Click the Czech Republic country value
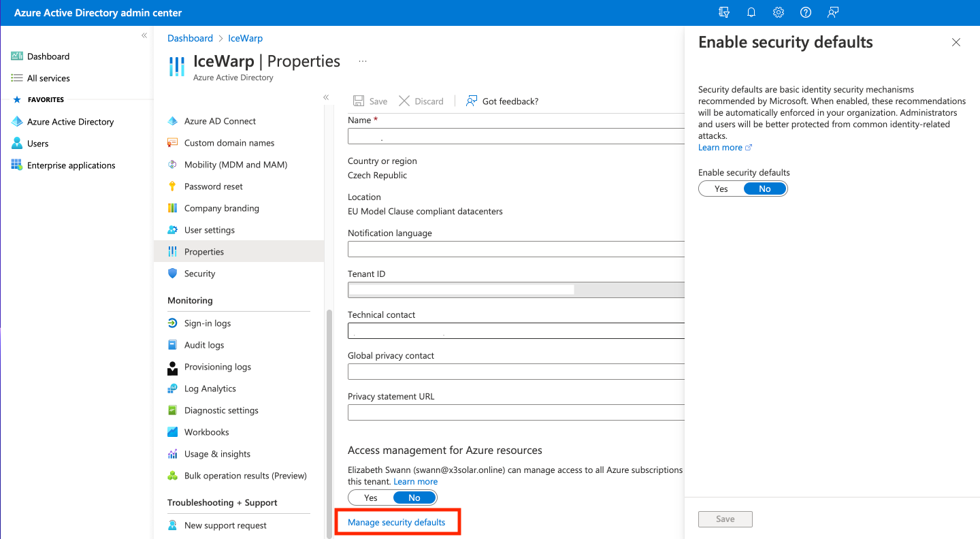This screenshot has height=539, width=980. point(377,175)
